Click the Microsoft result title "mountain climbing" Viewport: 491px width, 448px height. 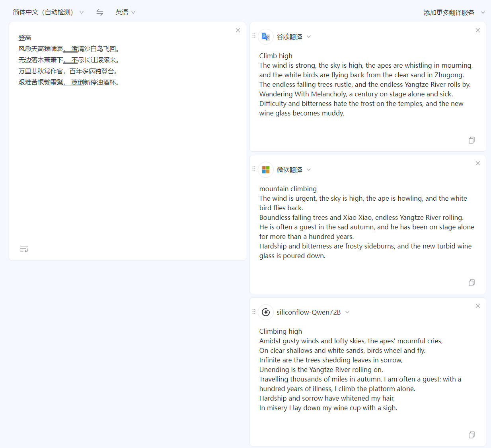pos(288,189)
